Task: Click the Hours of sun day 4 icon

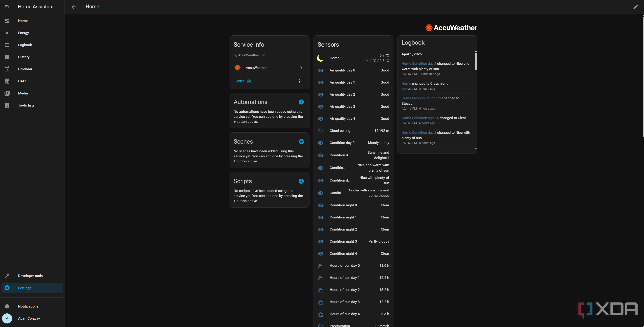Action: [x=321, y=314]
